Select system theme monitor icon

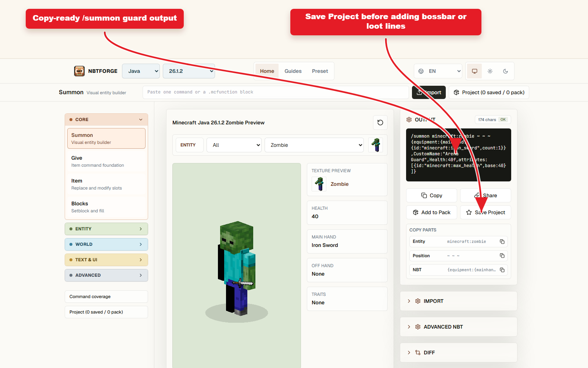(474, 71)
